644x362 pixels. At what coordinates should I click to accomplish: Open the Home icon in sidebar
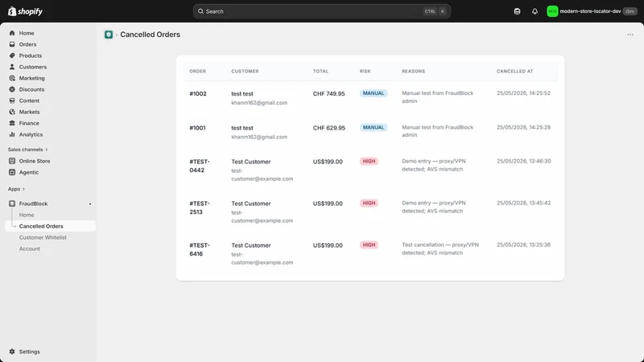[12, 33]
